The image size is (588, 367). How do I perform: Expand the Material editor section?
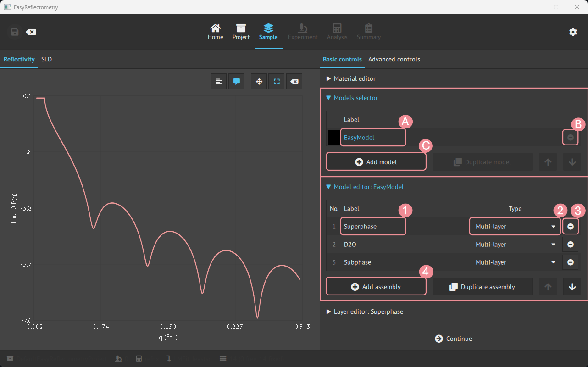pyautogui.click(x=351, y=78)
